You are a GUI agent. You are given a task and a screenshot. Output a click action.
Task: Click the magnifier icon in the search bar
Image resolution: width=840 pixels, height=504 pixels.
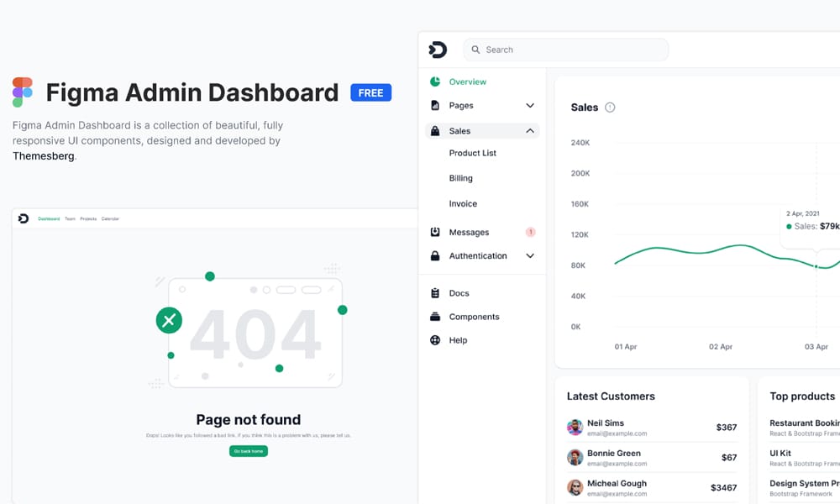476,50
